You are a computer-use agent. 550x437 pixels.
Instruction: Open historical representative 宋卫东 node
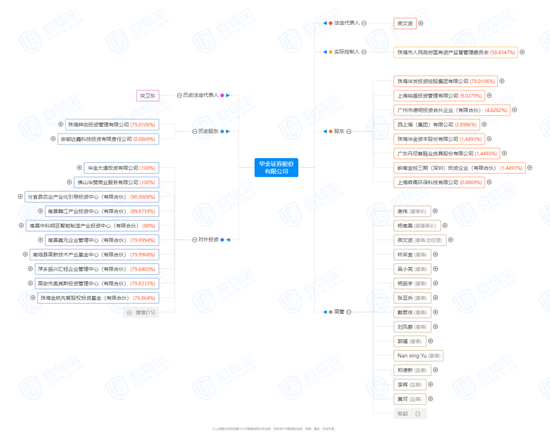click(147, 95)
